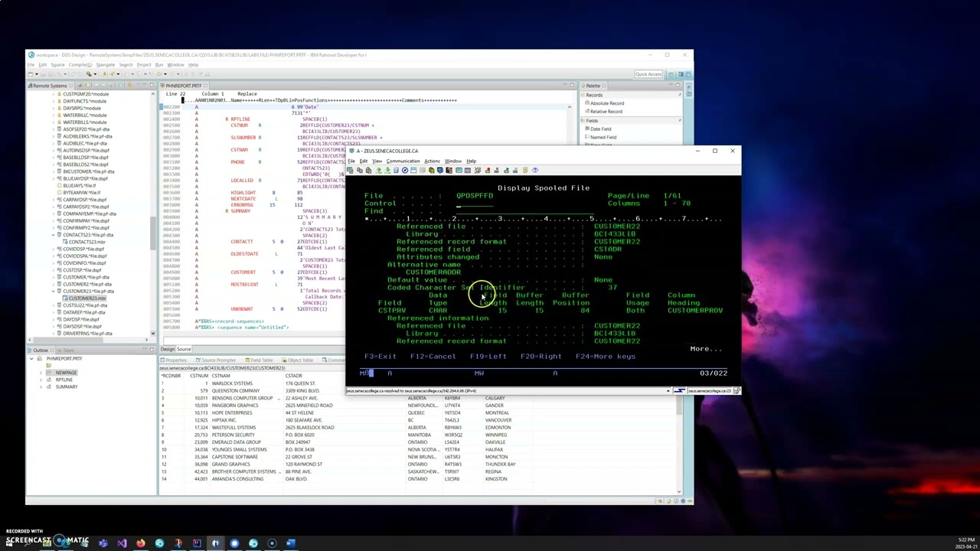
Task: Click F3=Exit in the emulator
Action: [x=380, y=357]
